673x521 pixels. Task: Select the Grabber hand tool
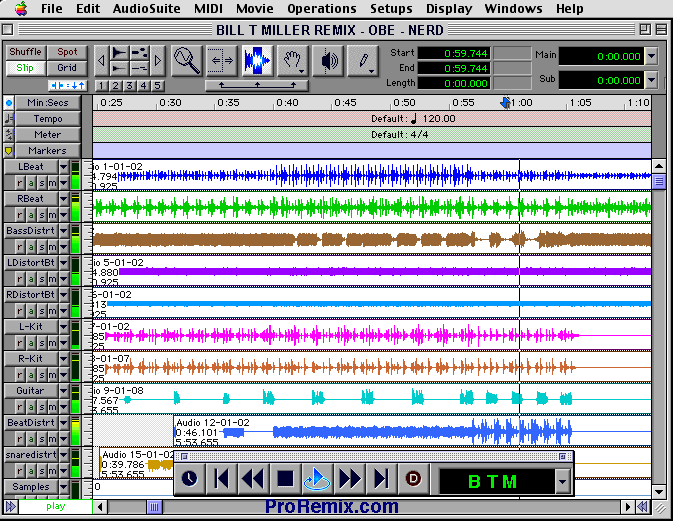(x=293, y=61)
